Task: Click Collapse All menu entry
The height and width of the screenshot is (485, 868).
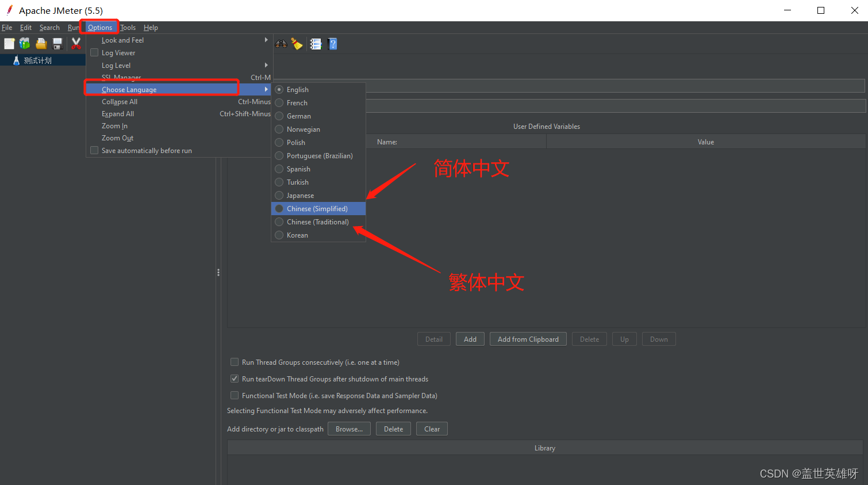Action: (179, 101)
